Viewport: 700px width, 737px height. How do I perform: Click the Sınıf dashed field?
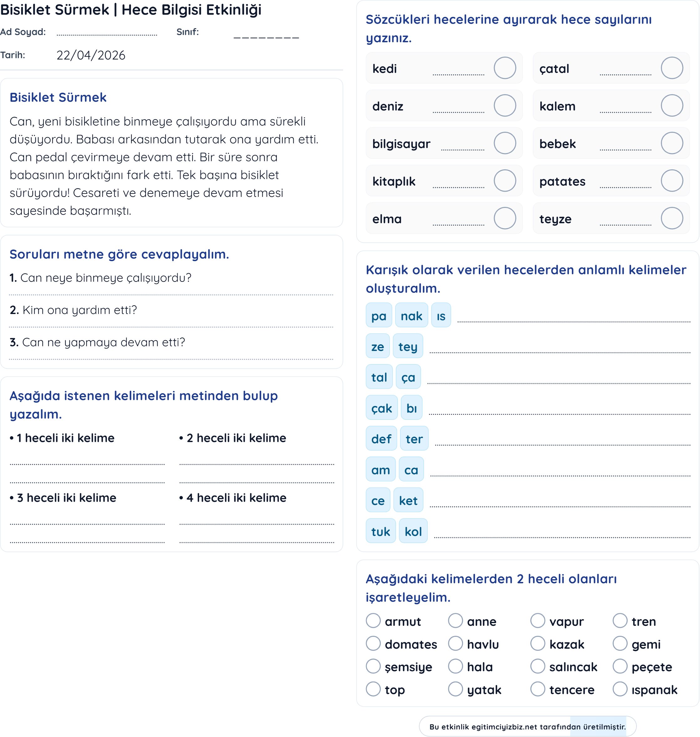(266, 36)
